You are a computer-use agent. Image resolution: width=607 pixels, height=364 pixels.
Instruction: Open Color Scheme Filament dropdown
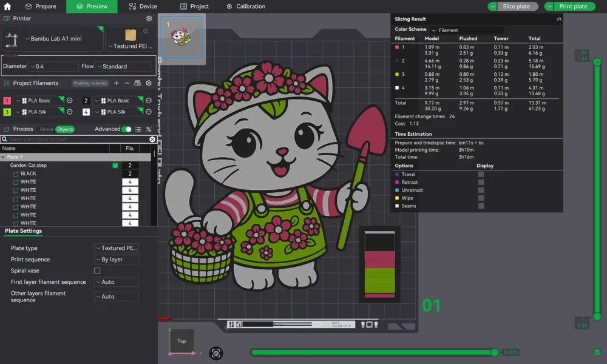[467, 30]
